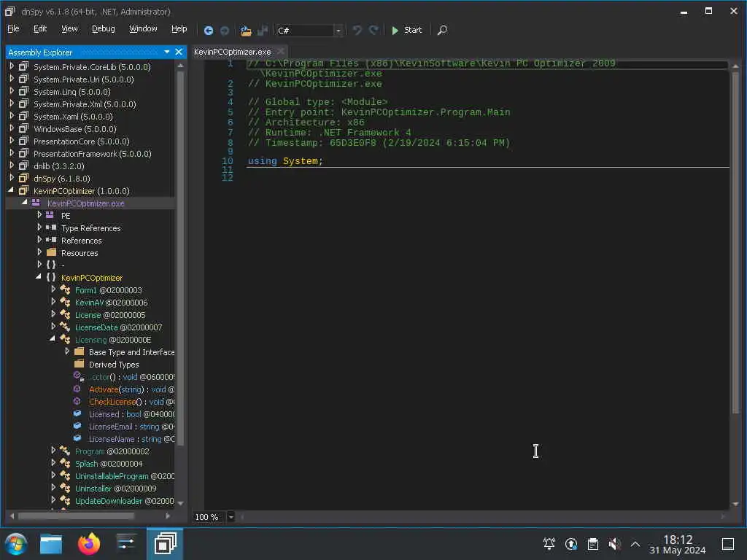Click the References node icon
Image resolution: width=747 pixels, height=560 pixels.
click(51, 240)
